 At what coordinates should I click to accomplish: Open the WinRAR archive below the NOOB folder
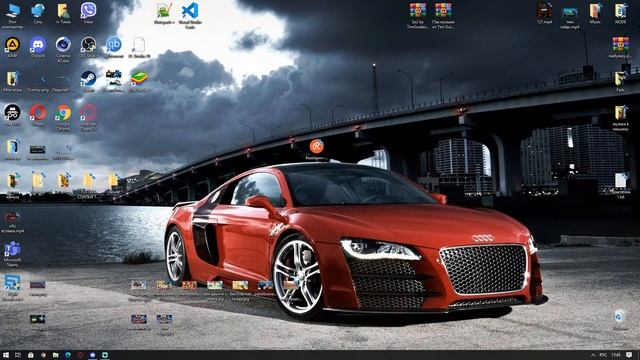click(620, 45)
